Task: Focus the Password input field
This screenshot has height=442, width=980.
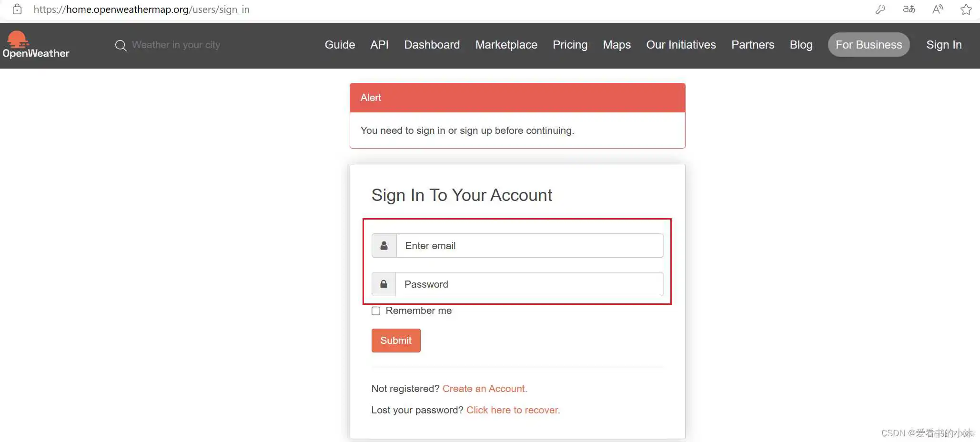Action: coord(529,284)
